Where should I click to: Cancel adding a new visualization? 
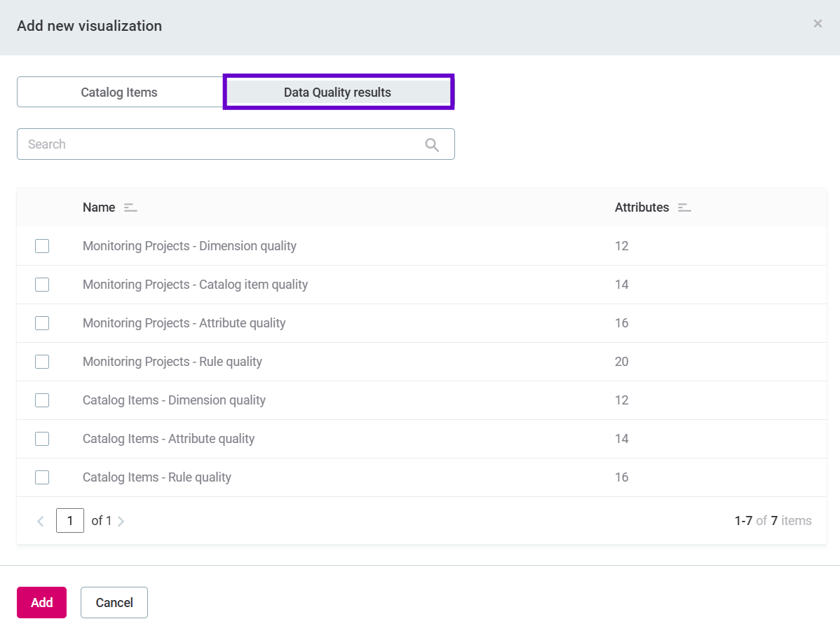(x=114, y=602)
